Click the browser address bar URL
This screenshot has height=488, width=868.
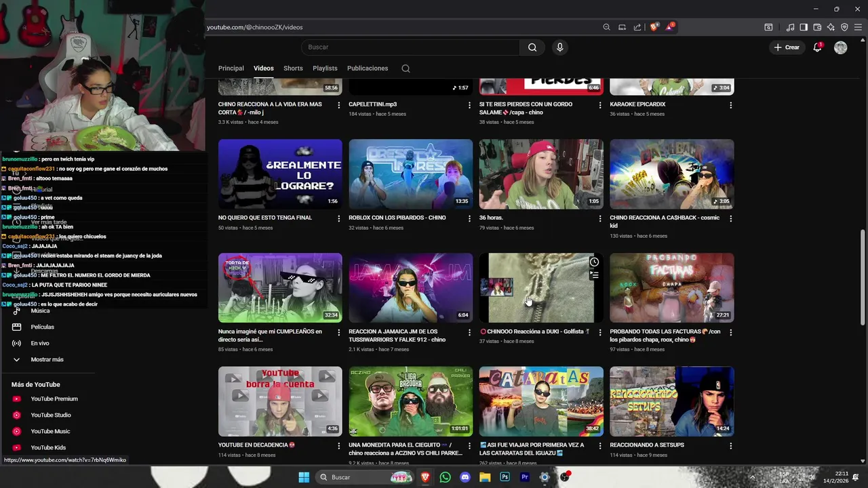[255, 27]
